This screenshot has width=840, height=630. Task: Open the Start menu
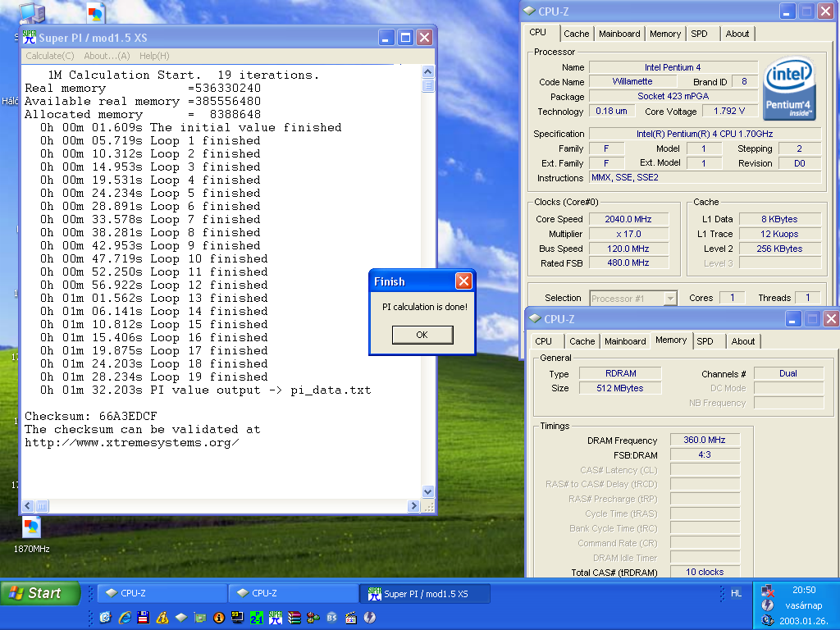(40, 593)
